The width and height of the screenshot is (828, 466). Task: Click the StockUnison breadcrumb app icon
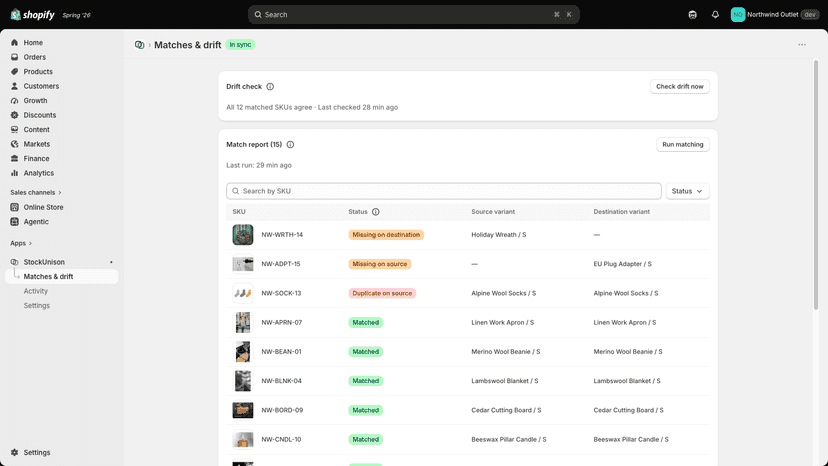[139, 45]
